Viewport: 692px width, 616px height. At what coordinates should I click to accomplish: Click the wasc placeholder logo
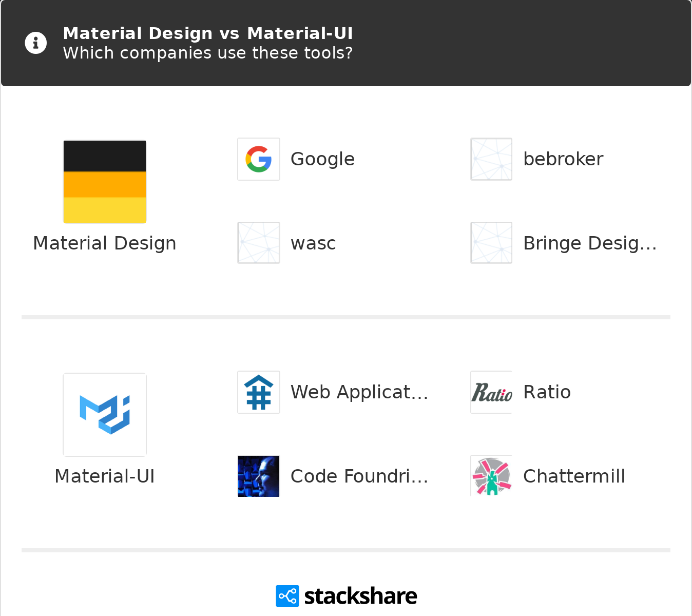[x=259, y=243]
